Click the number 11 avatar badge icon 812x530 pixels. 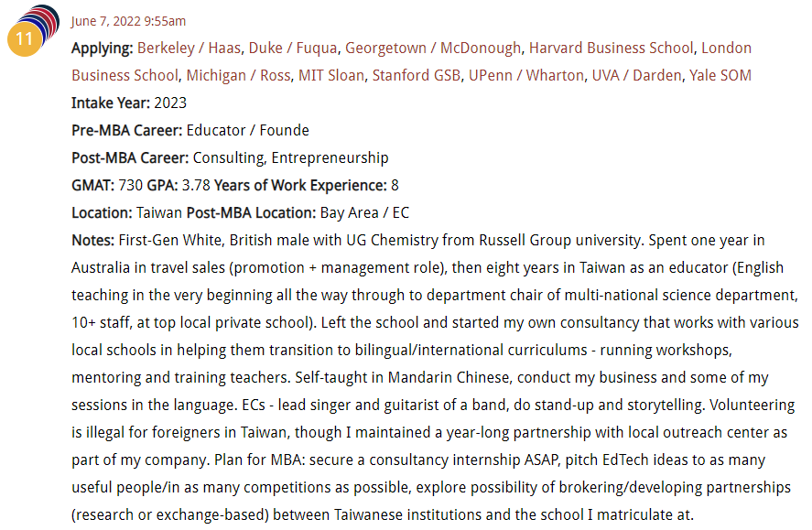click(x=25, y=38)
